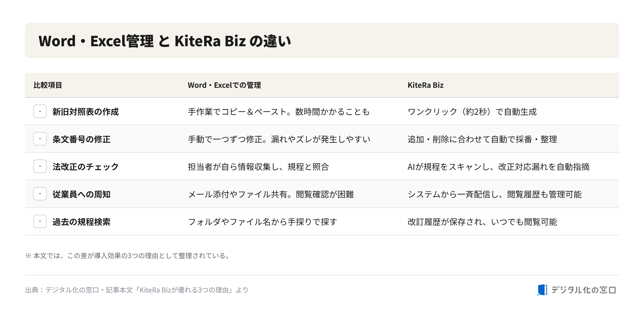This screenshot has height=320, width=644.
Task: Click the 法改正のチェック row label
Action: point(85,167)
